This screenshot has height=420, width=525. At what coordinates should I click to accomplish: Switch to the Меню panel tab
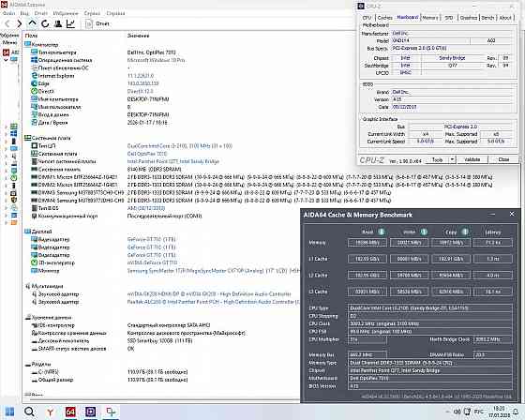[9, 42]
